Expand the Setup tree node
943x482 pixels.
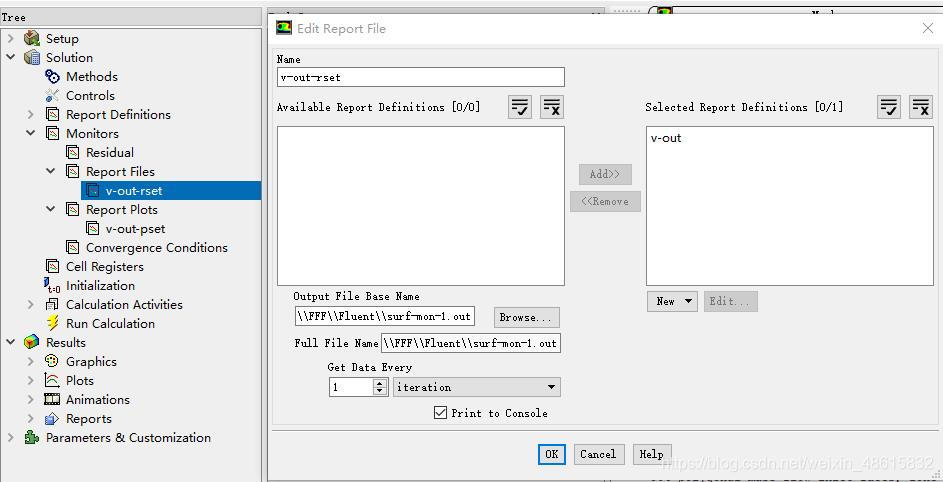tap(10, 39)
